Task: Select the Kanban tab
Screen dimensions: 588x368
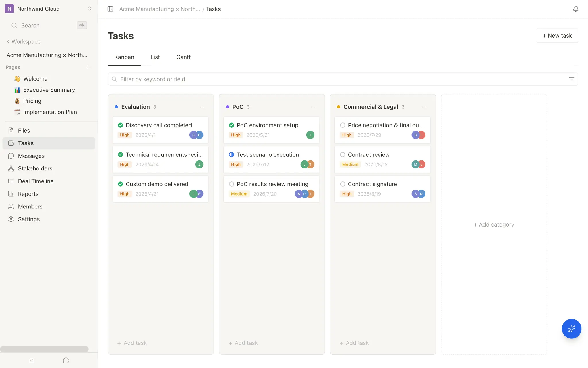Action: pos(124,57)
